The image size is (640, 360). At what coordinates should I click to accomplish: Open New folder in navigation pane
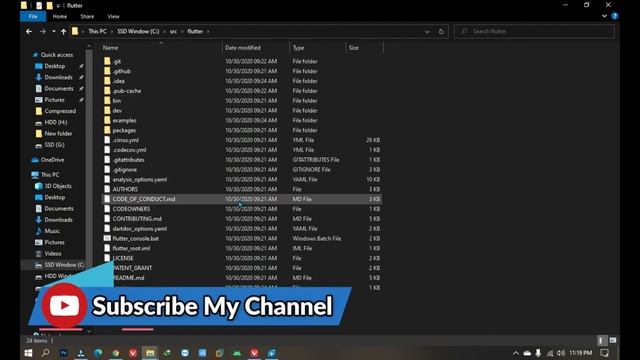[x=58, y=133]
